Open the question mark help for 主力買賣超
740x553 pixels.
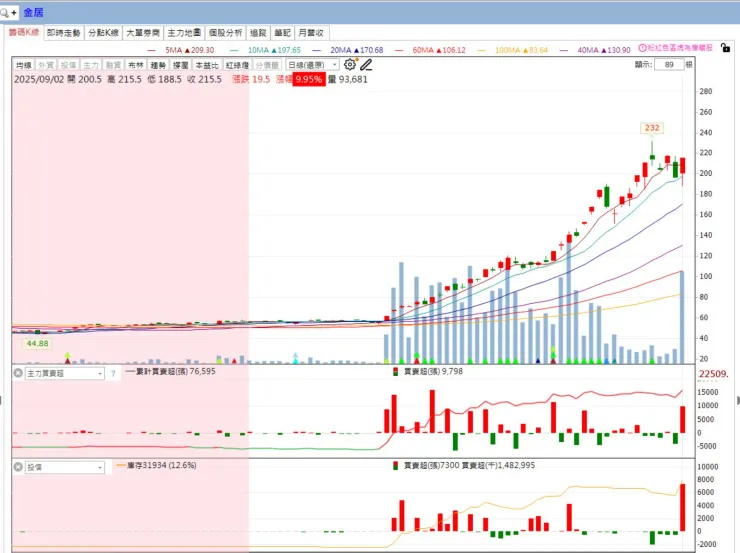113,373
